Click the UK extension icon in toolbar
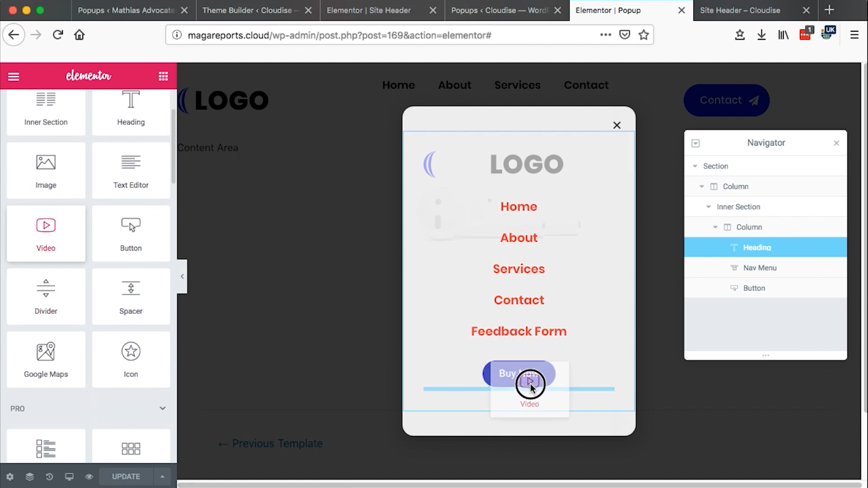This screenshot has height=488, width=868. coord(827,33)
